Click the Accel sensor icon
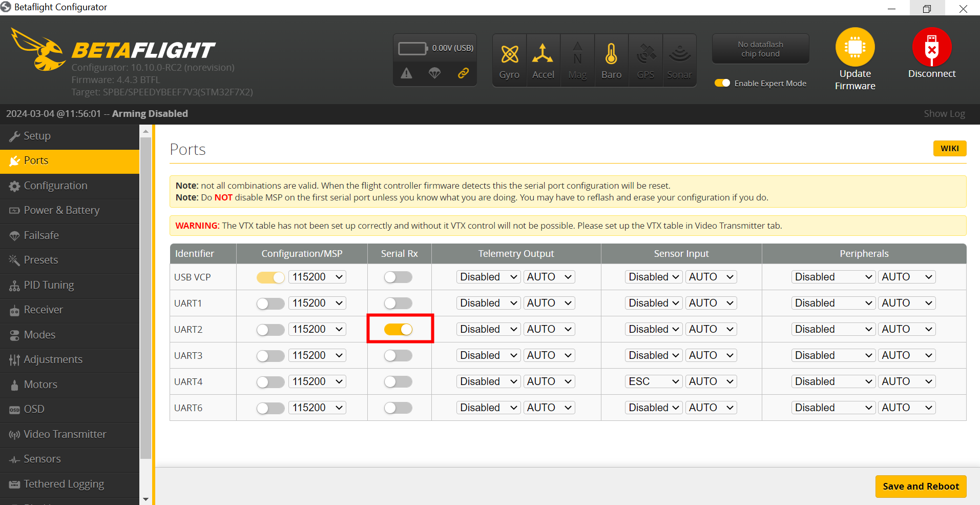Image resolution: width=980 pixels, height=505 pixels. 543,53
